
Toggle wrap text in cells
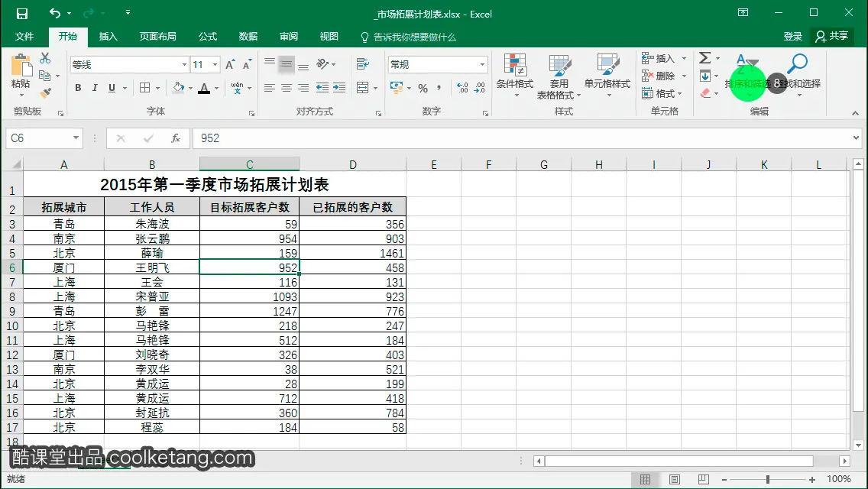click(x=363, y=64)
